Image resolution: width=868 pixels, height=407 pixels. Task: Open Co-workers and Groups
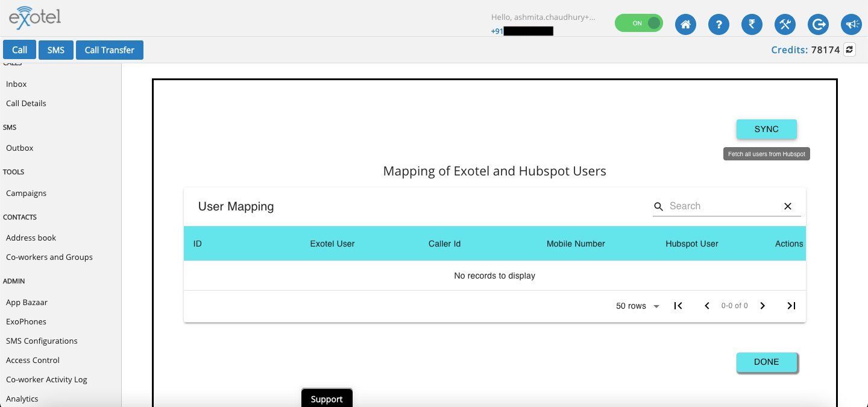coord(49,257)
